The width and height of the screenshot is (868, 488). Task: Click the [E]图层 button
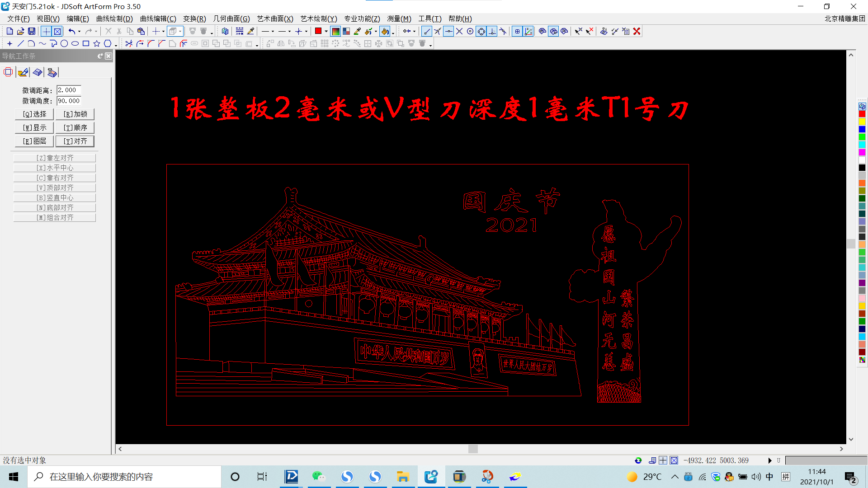pos(34,141)
